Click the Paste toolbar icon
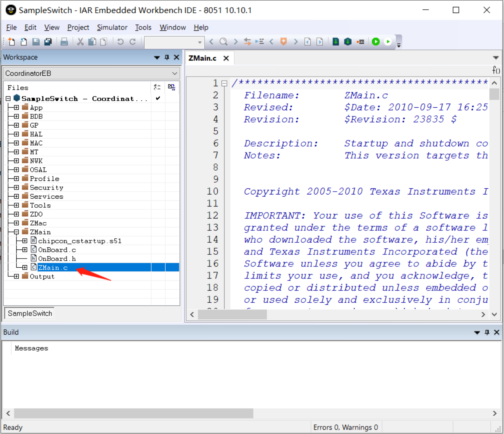 tap(104, 42)
